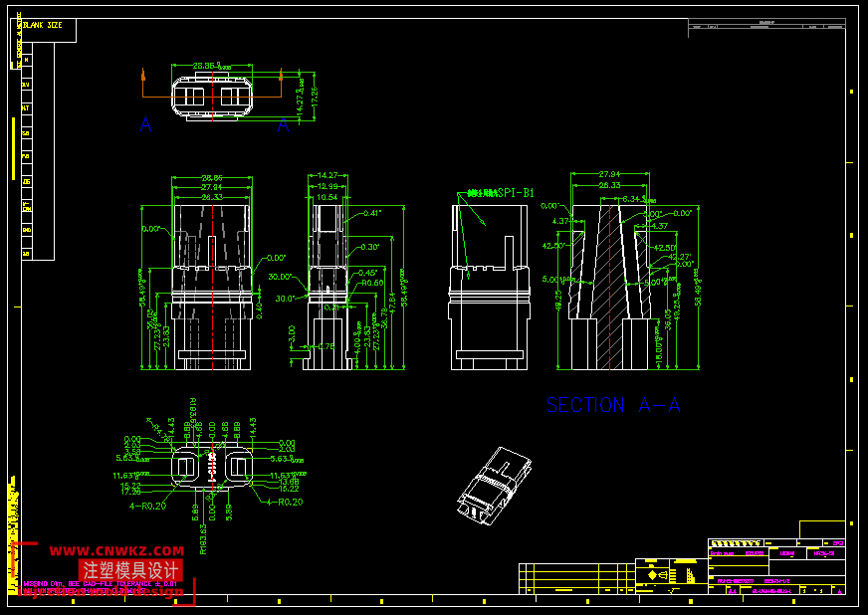Select the 30.00° angle dimension on front view

click(x=279, y=278)
